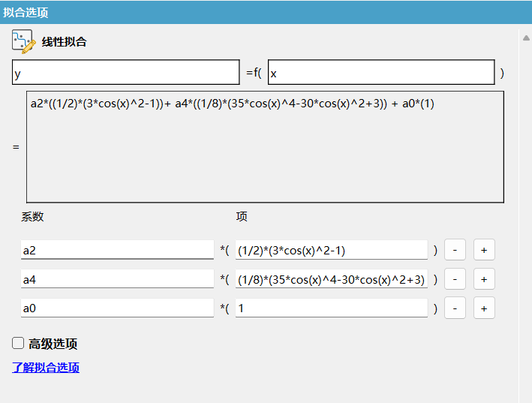The image size is (532, 403).
Task: Edit the a2 coefficient name field
Action: coord(117,250)
